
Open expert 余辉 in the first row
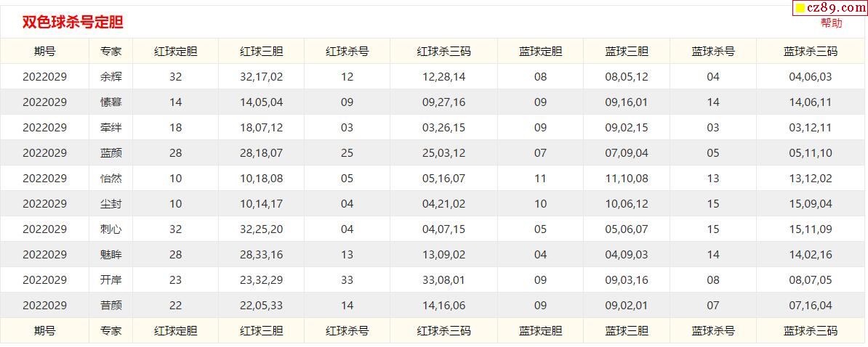110,77
